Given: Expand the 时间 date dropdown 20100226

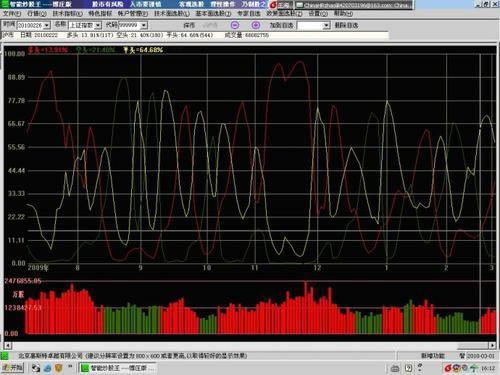Looking at the screenshot, I should pyautogui.click(x=47, y=25).
